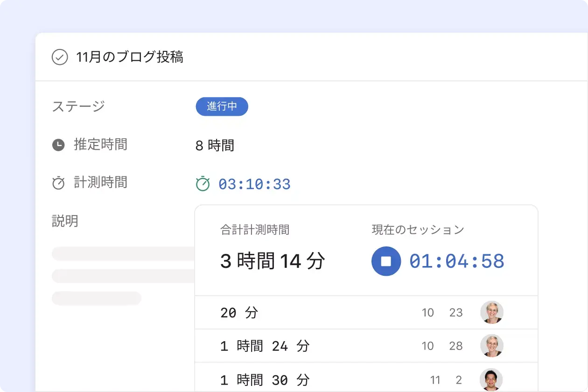Click the 01:04:58 current session time

(457, 261)
